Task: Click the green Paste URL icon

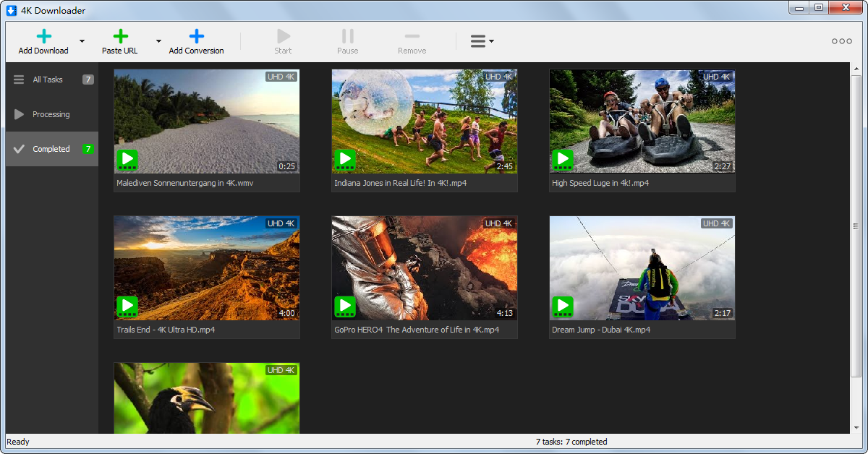Action: (121, 36)
